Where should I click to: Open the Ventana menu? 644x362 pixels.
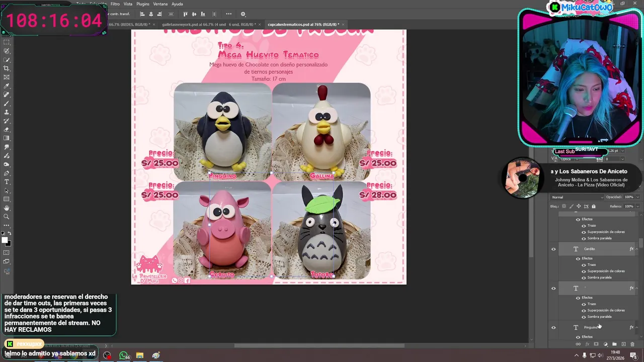click(x=160, y=4)
